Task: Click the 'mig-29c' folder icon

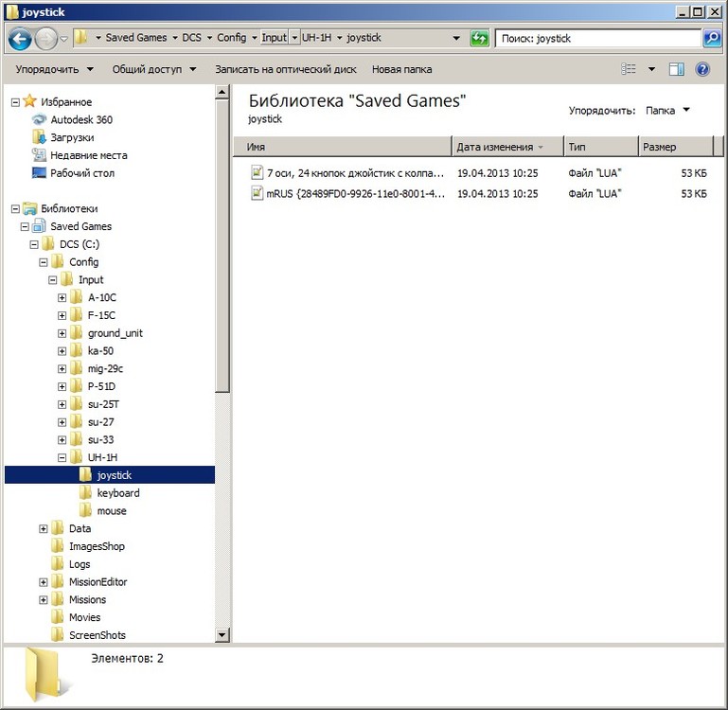Action: click(76, 368)
